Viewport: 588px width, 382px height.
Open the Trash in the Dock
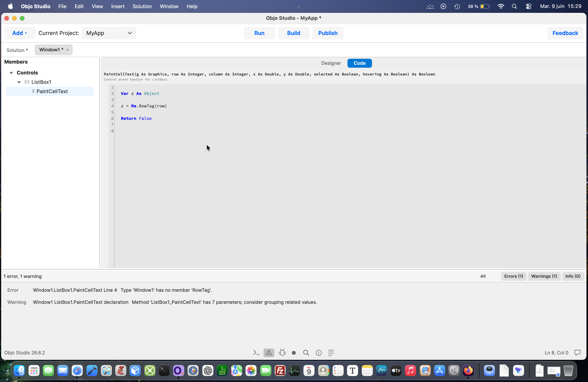[568, 370]
